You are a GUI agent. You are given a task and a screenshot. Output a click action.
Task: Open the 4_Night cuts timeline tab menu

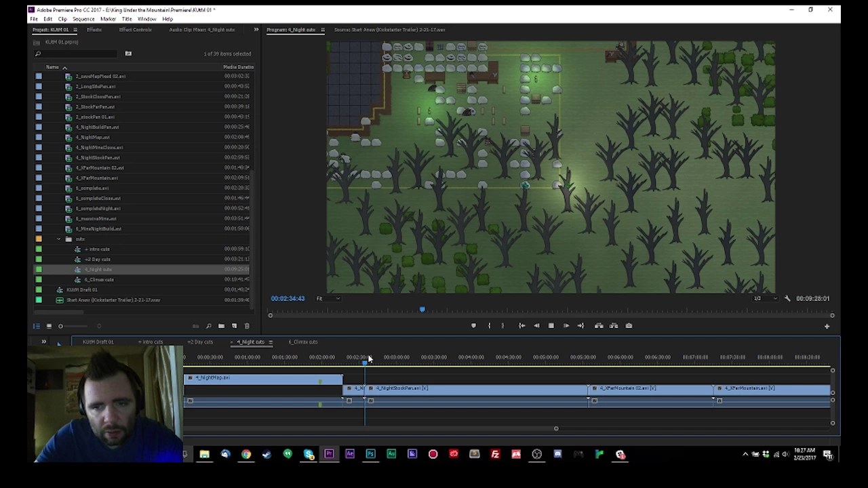(271, 342)
